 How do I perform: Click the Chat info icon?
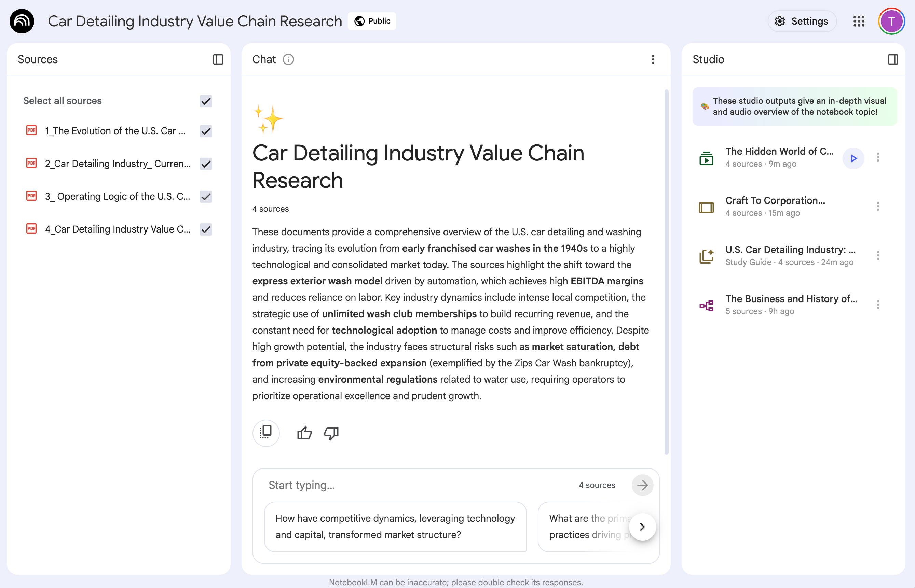[x=288, y=59]
